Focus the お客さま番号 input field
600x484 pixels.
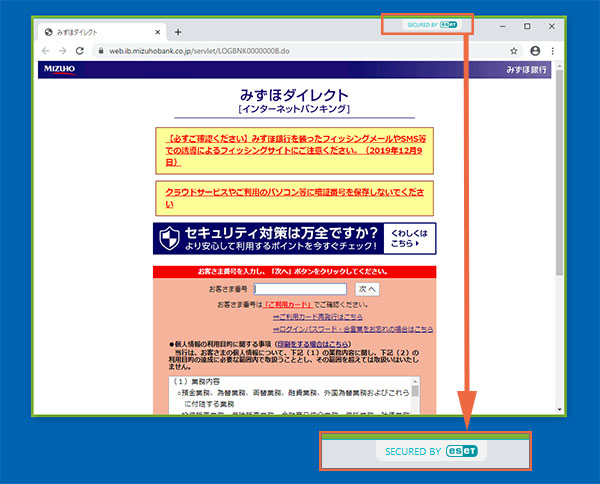click(300, 289)
